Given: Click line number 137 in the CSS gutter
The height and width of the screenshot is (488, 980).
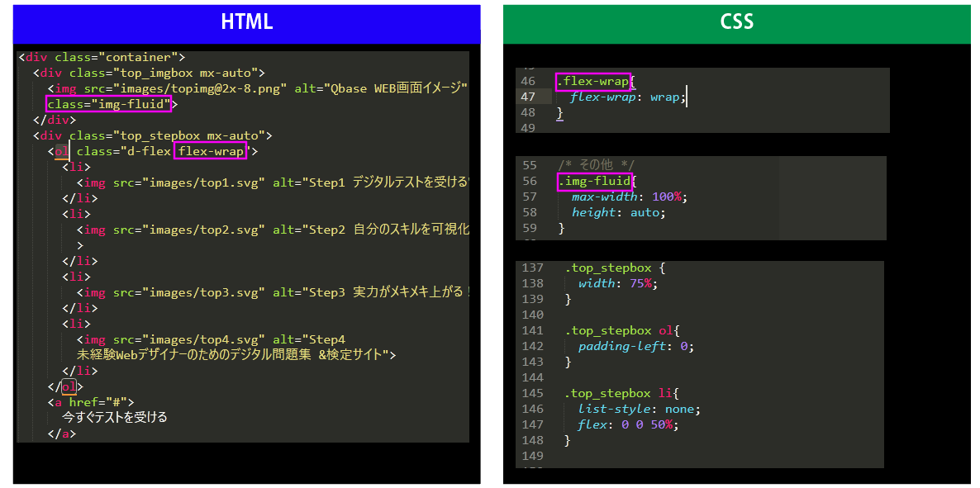Looking at the screenshot, I should 533,268.
